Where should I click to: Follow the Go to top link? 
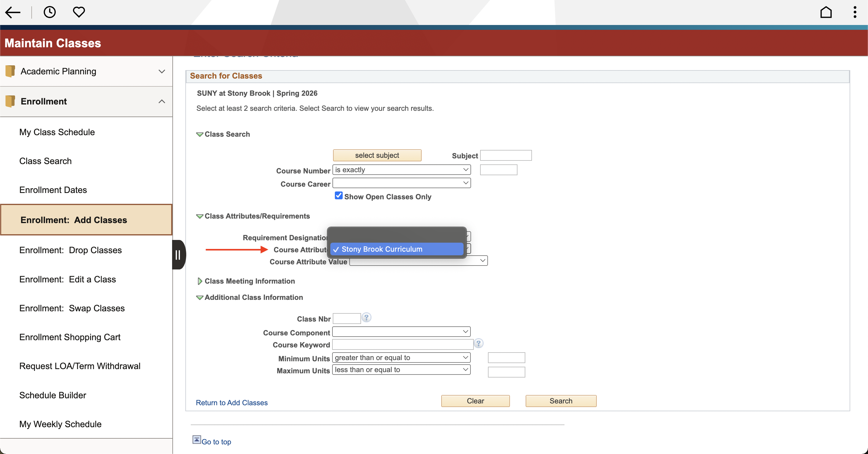click(x=216, y=442)
